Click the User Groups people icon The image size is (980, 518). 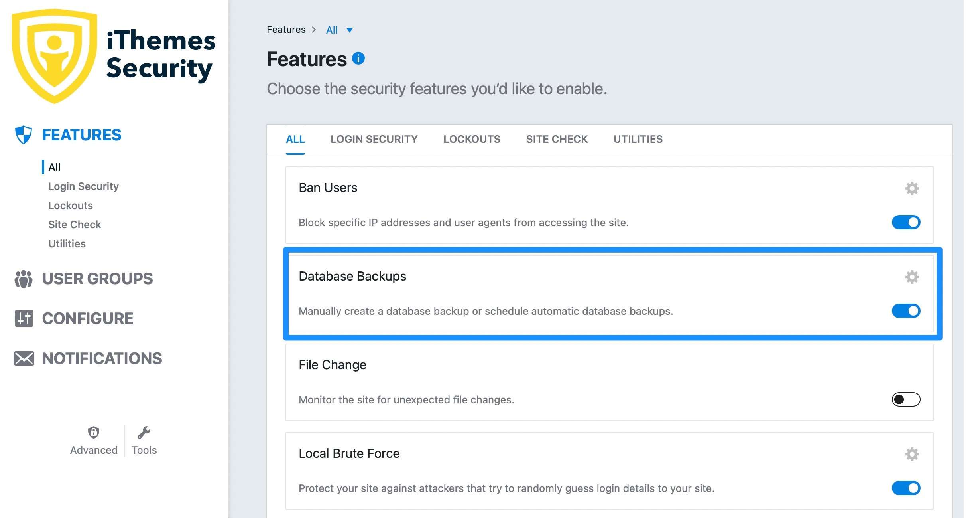[23, 279]
